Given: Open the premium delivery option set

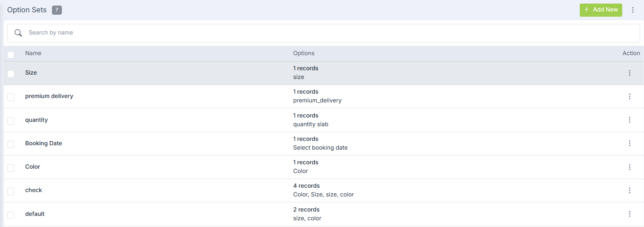Looking at the screenshot, I should tap(49, 96).
